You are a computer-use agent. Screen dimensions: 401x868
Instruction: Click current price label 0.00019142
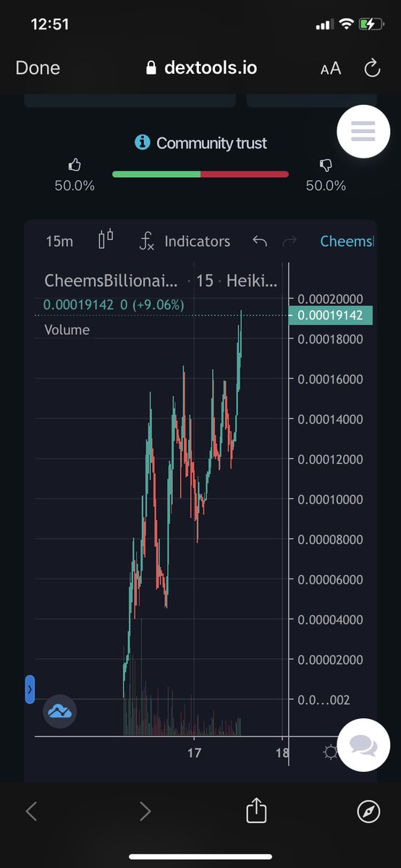pyautogui.click(x=331, y=315)
